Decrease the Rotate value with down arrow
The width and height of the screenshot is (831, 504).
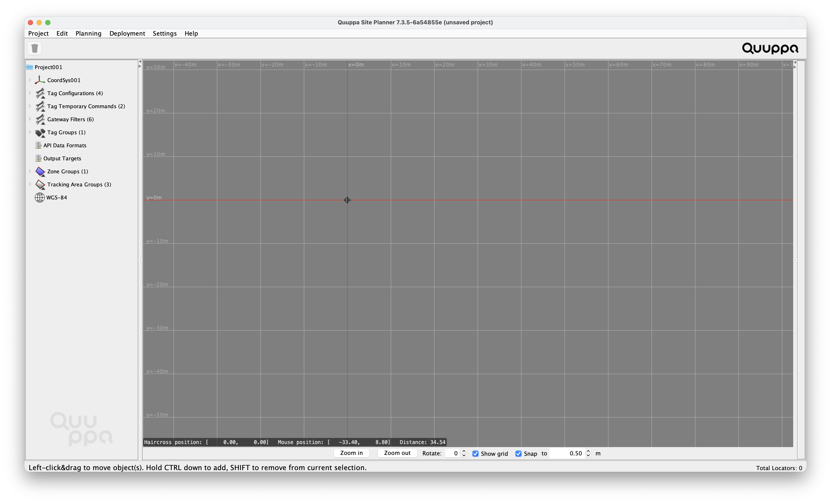point(464,456)
